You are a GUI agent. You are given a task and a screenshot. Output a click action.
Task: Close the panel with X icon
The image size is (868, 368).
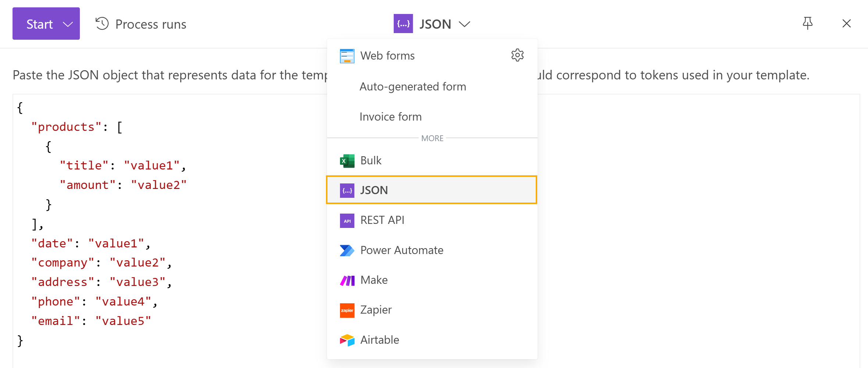(847, 24)
